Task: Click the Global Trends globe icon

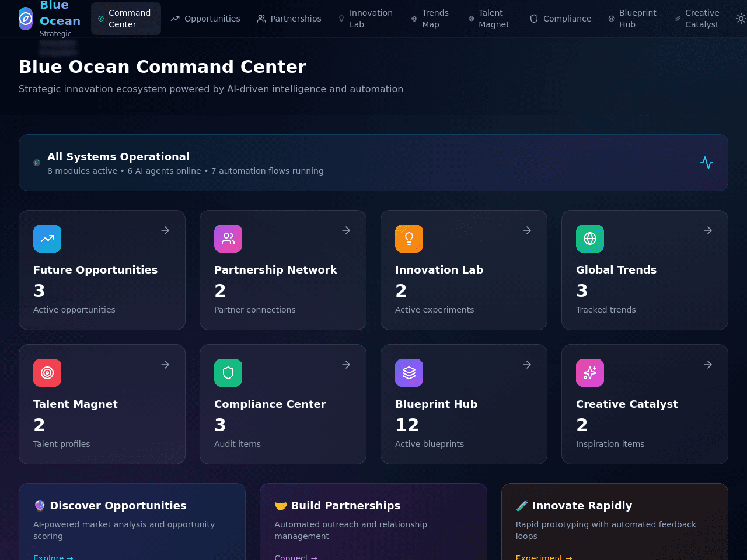Action: coord(590,239)
